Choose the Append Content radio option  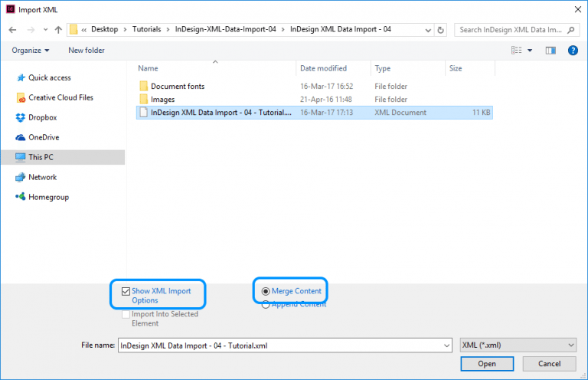pyautogui.click(x=266, y=304)
